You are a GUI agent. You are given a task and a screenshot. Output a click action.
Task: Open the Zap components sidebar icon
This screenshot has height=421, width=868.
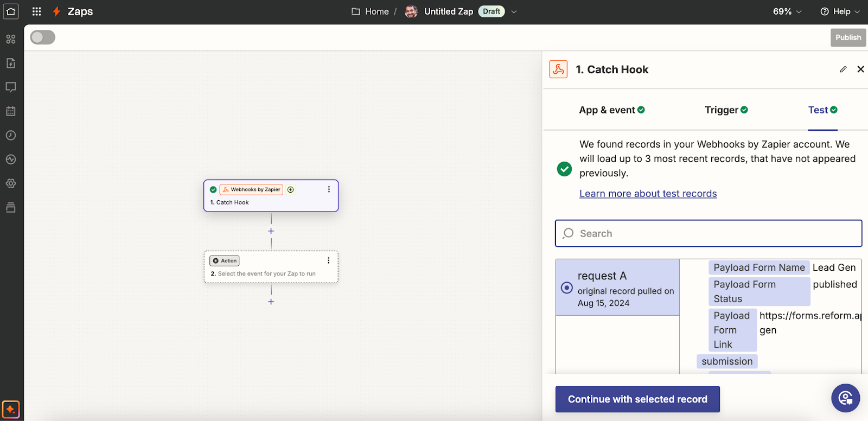click(x=11, y=39)
